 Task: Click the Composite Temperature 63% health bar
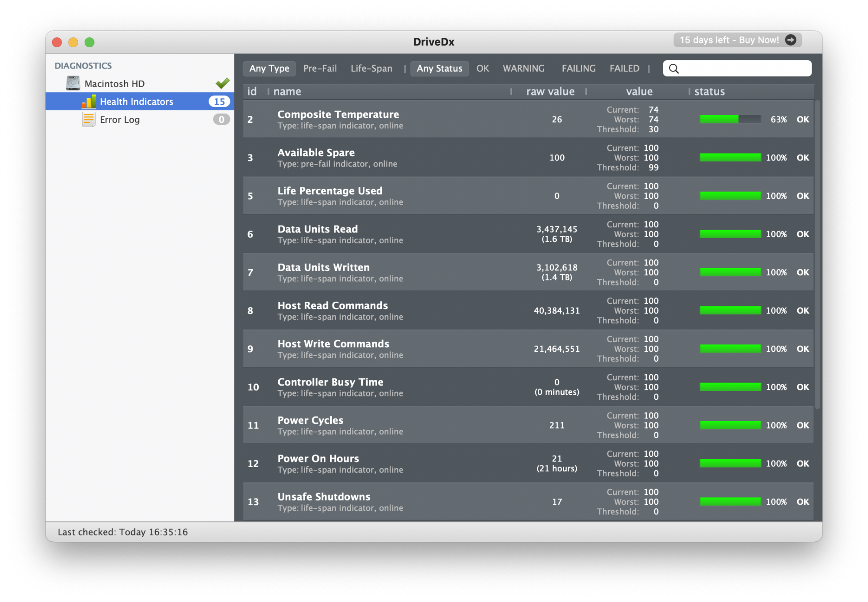coord(730,119)
